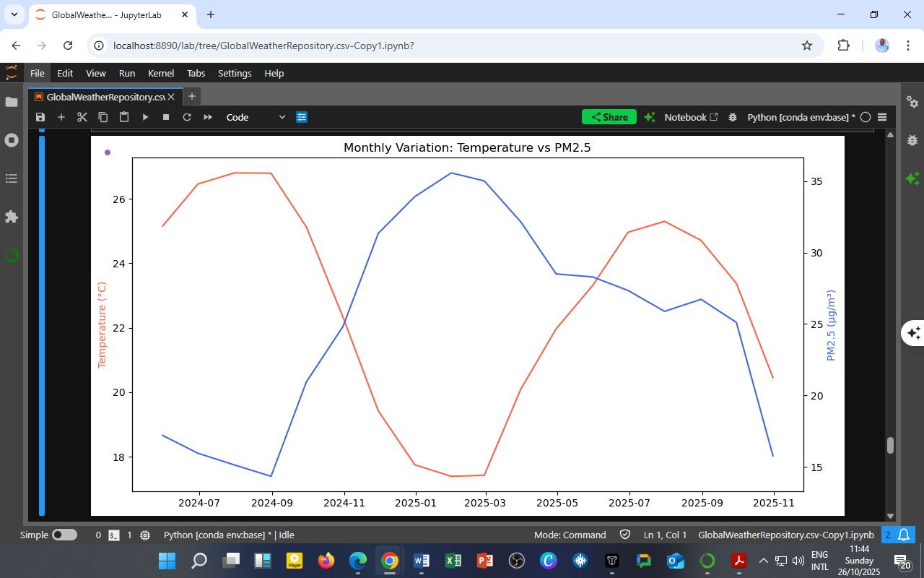
Task: Click the Python conda env:base kernel name
Action: (801, 117)
